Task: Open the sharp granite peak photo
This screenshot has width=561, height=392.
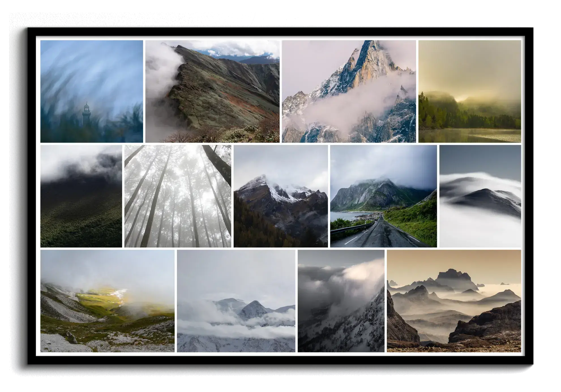Action: click(x=349, y=91)
